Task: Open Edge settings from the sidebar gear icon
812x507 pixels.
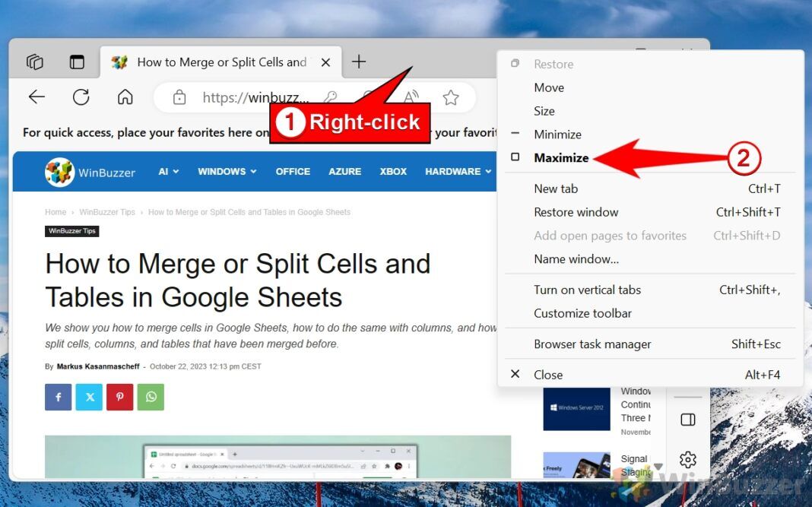Action: (687, 460)
